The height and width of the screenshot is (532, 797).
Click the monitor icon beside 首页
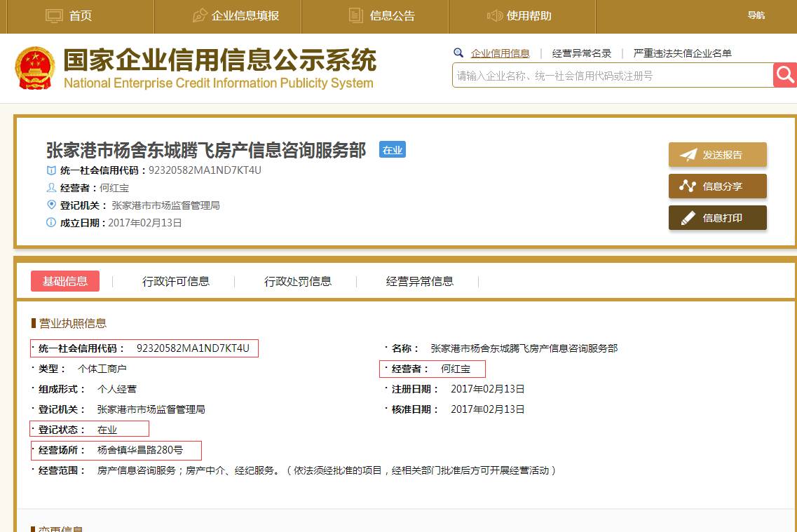coord(54,15)
